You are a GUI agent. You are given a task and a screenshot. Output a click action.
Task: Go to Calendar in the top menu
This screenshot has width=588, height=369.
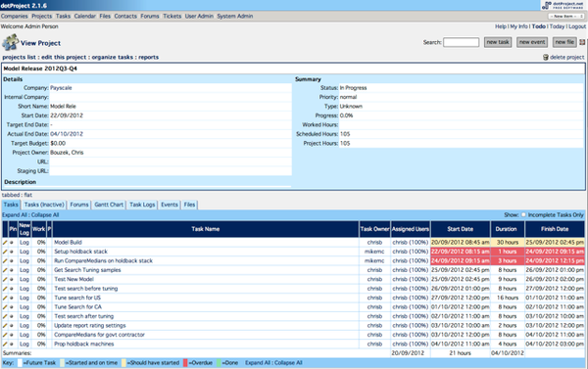pos(84,16)
